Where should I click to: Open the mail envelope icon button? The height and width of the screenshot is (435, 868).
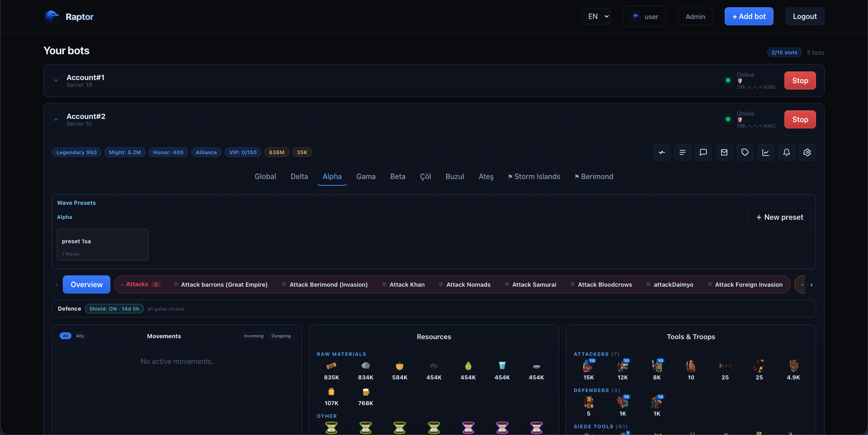click(724, 152)
